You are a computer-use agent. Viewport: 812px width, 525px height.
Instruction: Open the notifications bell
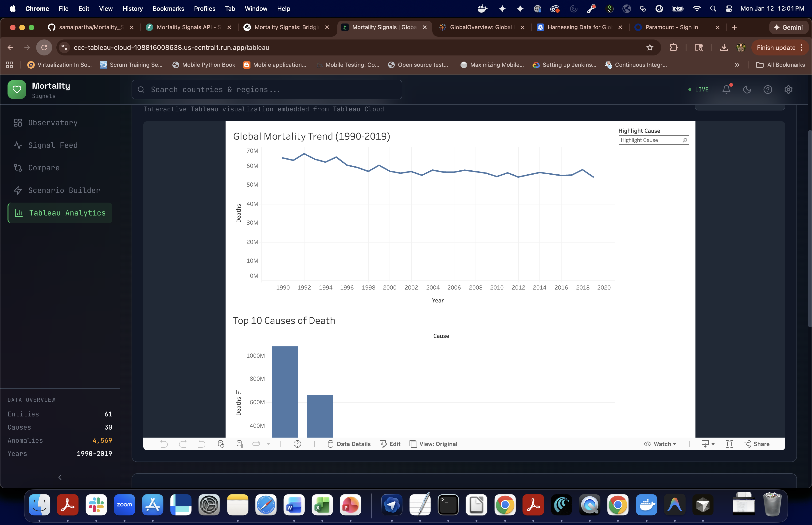(726, 89)
